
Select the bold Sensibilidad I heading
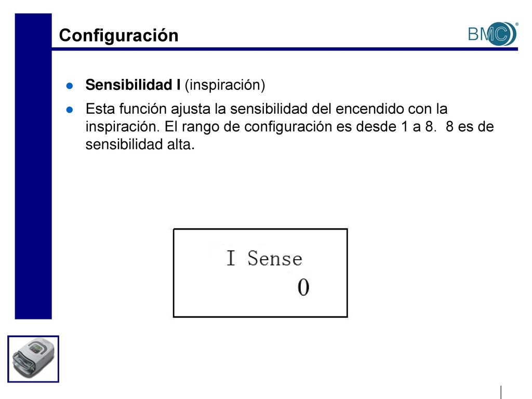click(x=133, y=85)
